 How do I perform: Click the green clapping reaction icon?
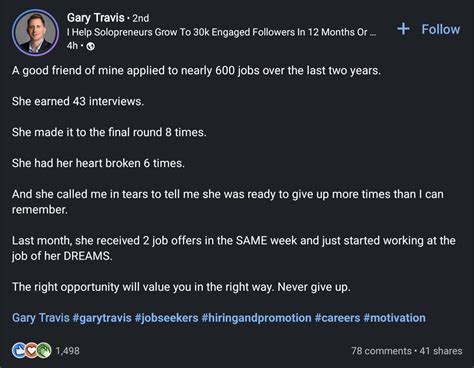point(44,350)
